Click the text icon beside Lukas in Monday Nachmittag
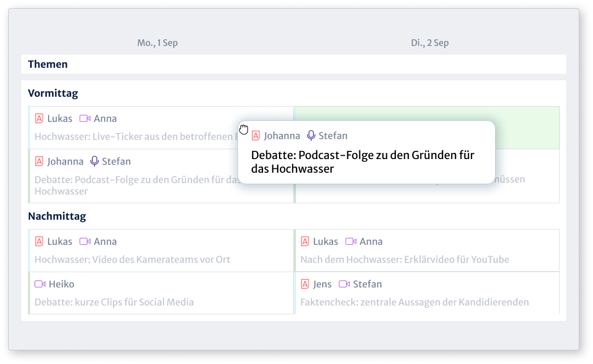Viewport: 593px width, 364px height. 39,241
